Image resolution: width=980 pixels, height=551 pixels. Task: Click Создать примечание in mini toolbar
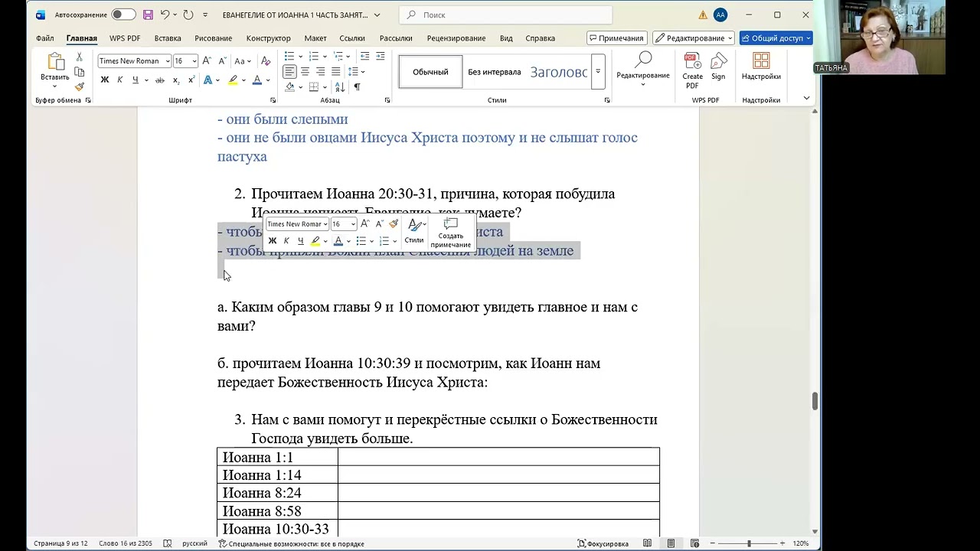pyautogui.click(x=451, y=233)
